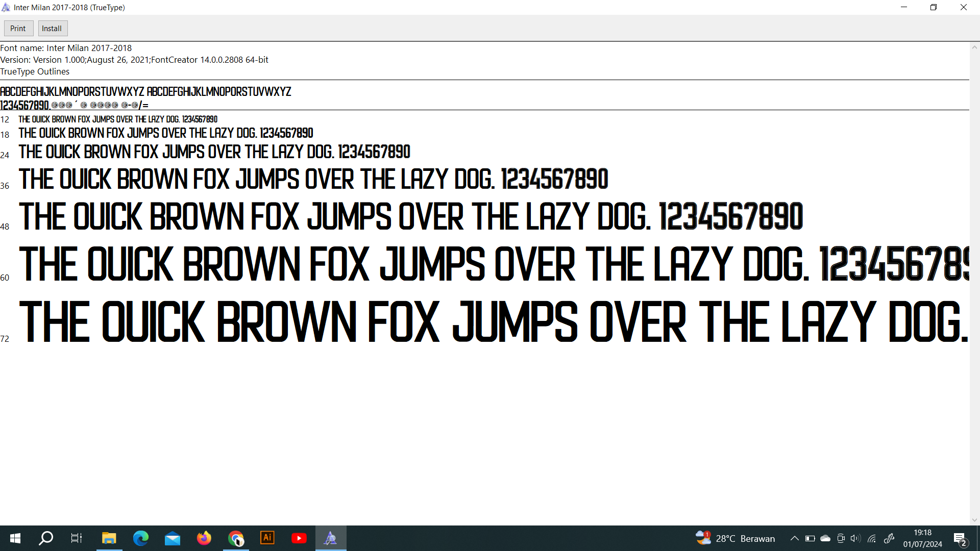Image resolution: width=980 pixels, height=551 pixels.
Task: Open clock and date calendar flyout
Action: pyautogui.click(x=922, y=538)
